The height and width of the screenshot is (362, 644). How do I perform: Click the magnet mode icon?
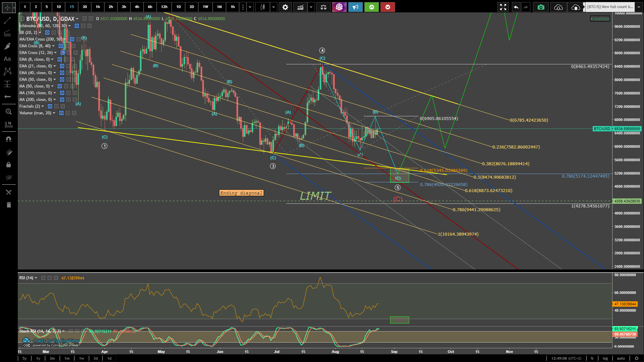point(9,139)
